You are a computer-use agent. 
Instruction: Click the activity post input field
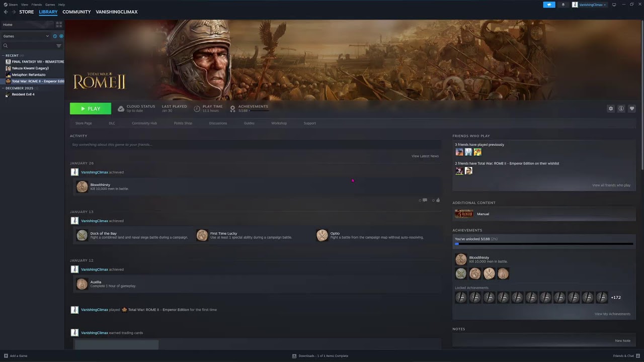[256, 145]
